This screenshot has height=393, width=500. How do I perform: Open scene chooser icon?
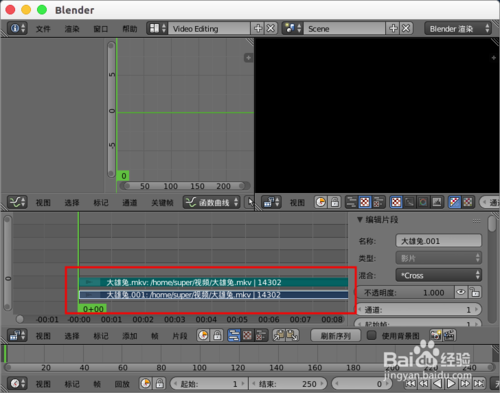click(293, 28)
